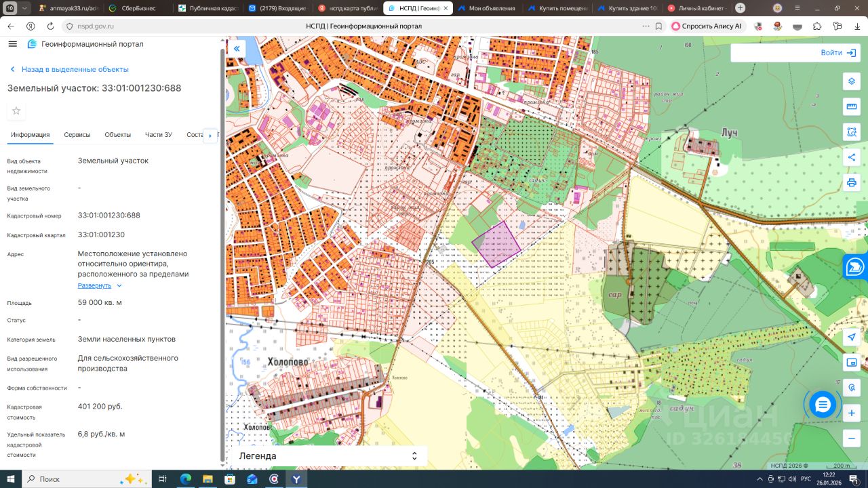The image size is (868, 488).
Task: Click the Развернуть address link
Action: 94,286
